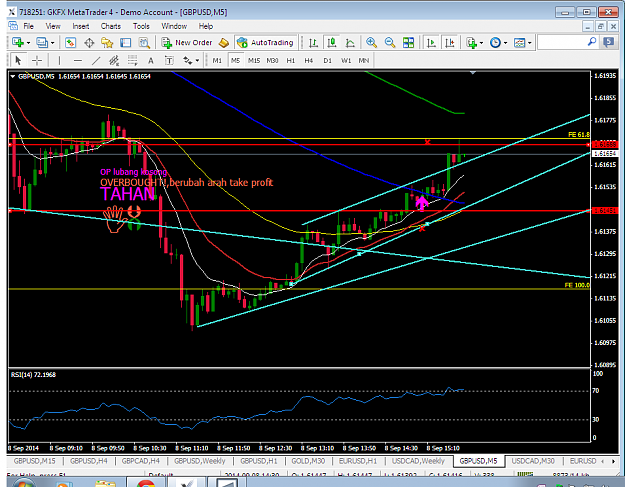This screenshot has height=487, width=625.
Task: Draw a horizontal line tool
Action: (x=78, y=61)
